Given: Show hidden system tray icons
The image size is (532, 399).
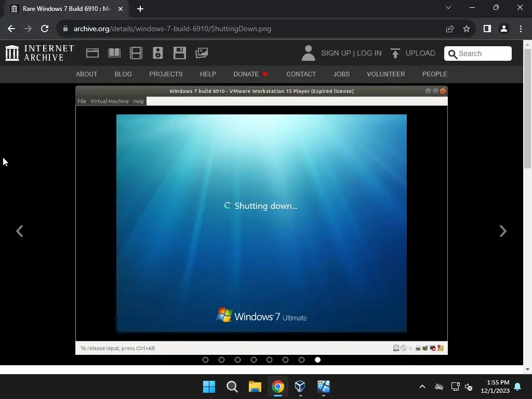Looking at the screenshot, I should click(422, 387).
